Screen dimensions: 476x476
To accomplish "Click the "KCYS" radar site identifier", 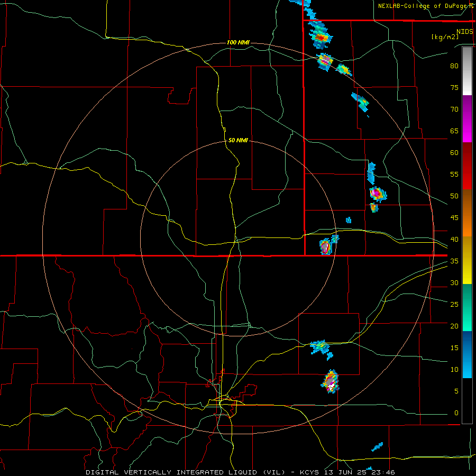I will tap(309, 472).
